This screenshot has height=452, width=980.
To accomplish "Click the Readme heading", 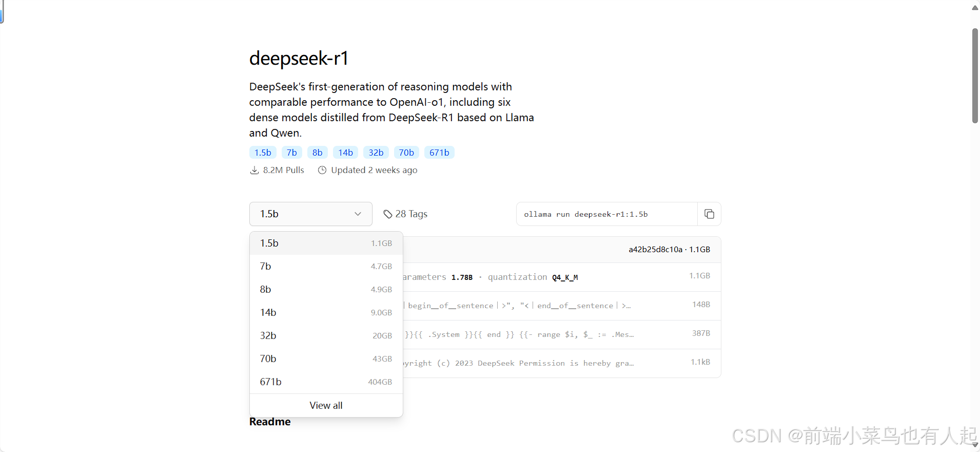I will point(270,422).
